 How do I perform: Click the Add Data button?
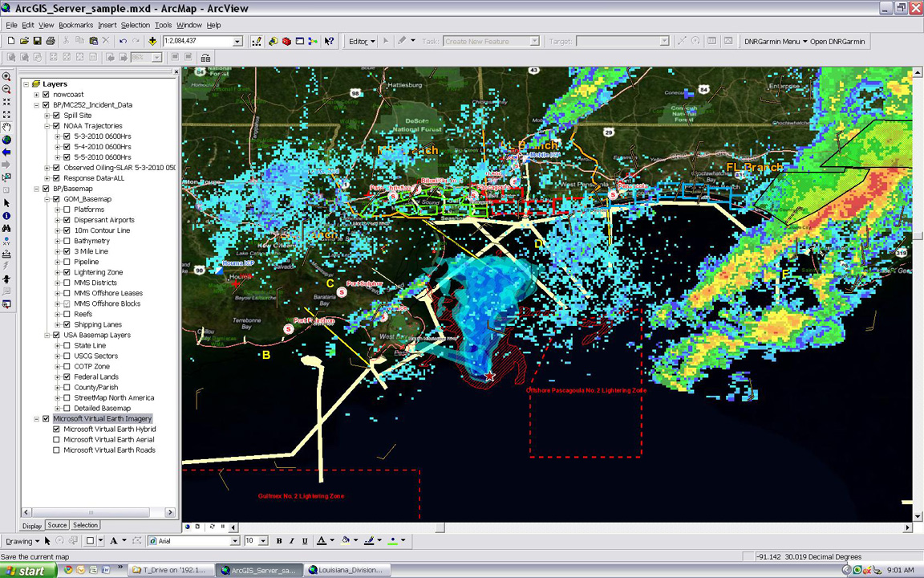pos(152,41)
